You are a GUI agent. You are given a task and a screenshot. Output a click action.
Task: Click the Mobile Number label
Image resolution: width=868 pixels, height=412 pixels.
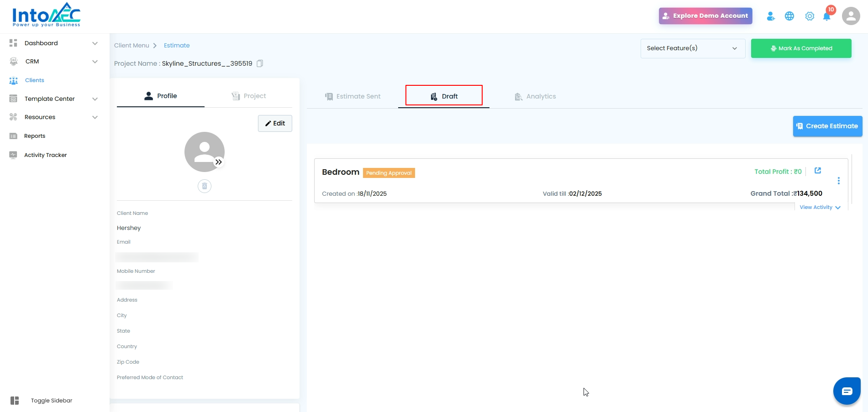pos(136,271)
